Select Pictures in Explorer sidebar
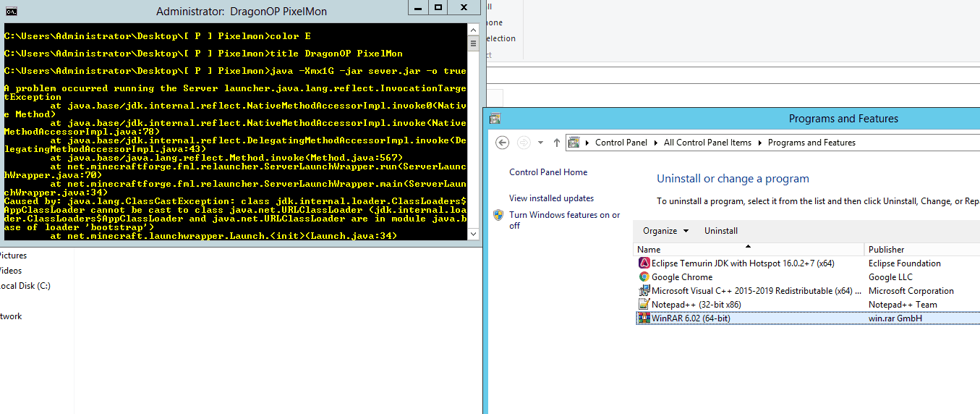Screen dimensions: 980x414 click(14, 255)
